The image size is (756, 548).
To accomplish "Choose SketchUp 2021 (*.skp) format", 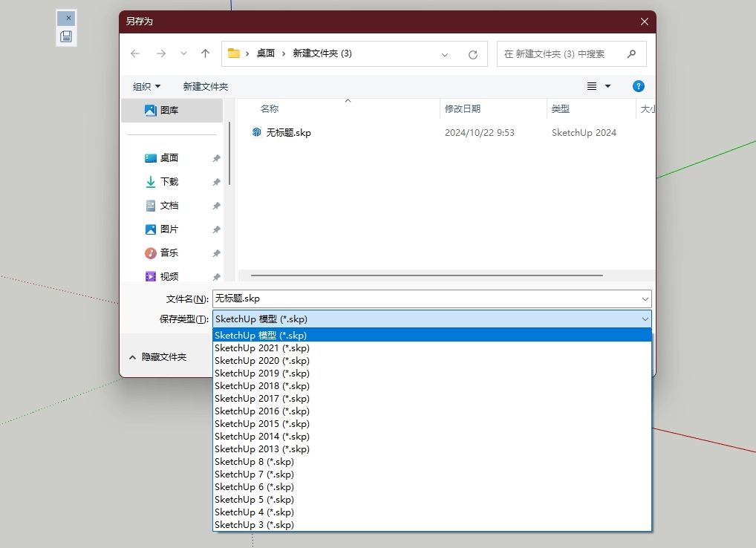I will point(262,348).
